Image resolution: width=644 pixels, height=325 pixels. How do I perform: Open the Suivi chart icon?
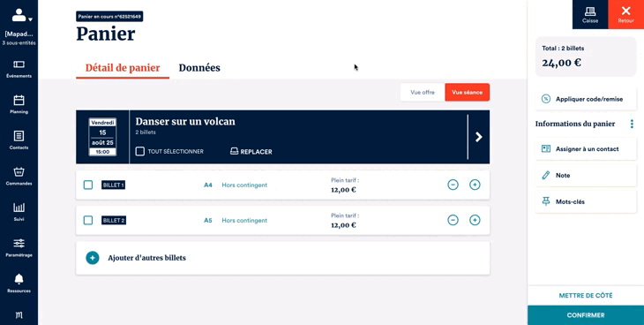click(19, 208)
